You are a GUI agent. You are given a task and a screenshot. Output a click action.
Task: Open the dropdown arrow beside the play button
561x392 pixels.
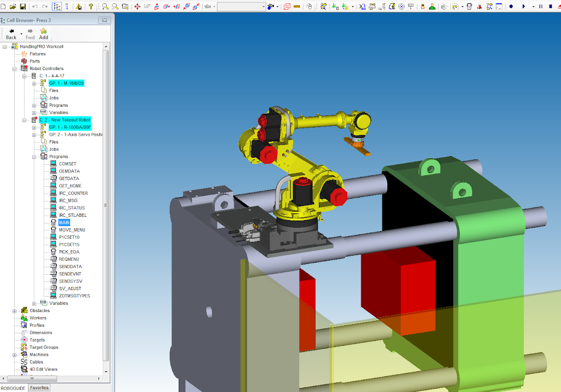[x=533, y=7]
